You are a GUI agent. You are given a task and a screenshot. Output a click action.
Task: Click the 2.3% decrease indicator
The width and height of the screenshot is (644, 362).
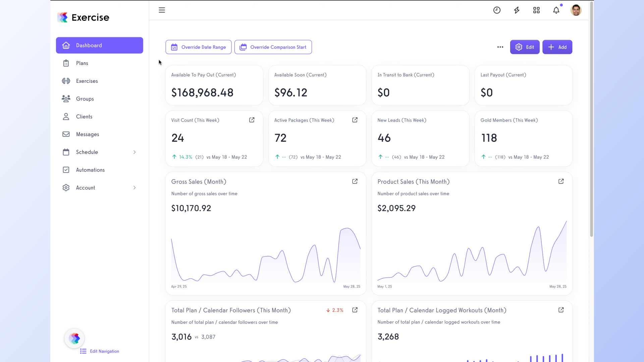click(335, 310)
